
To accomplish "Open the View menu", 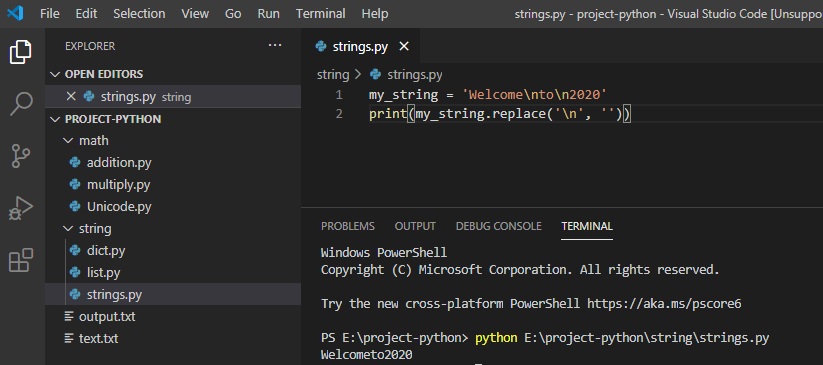I will coord(195,14).
